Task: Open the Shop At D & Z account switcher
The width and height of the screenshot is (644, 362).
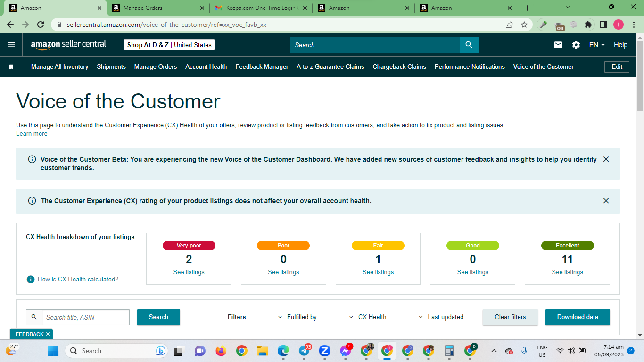Action: point(169,45)
